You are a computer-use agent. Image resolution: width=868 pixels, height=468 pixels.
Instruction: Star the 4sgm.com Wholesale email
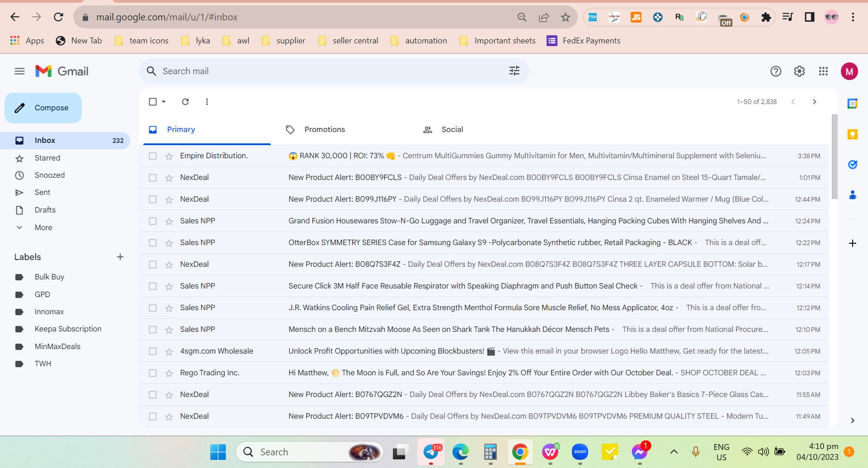[169, 351]
